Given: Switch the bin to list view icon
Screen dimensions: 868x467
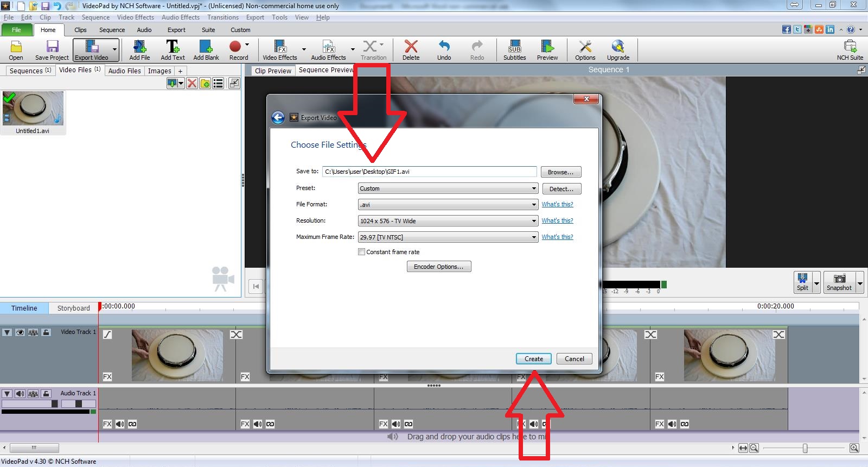Looking at the screenshot, I should click(x=218, y=83).
